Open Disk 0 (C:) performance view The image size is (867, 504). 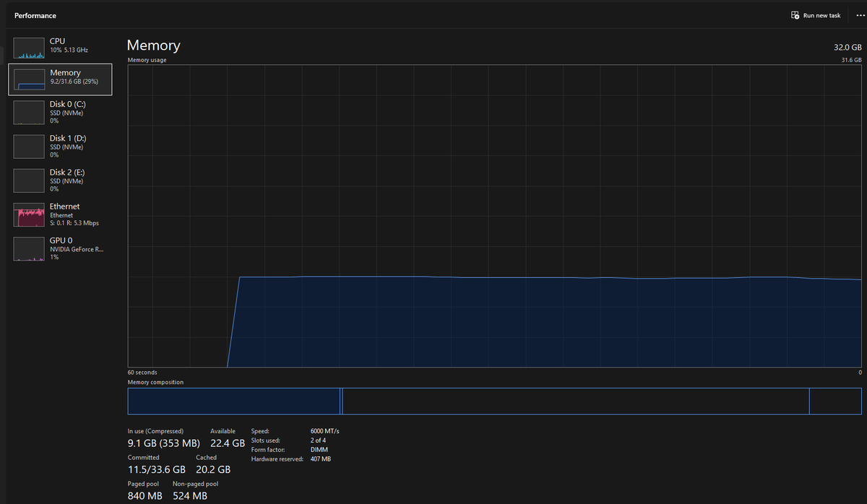[x=60, y=112]
